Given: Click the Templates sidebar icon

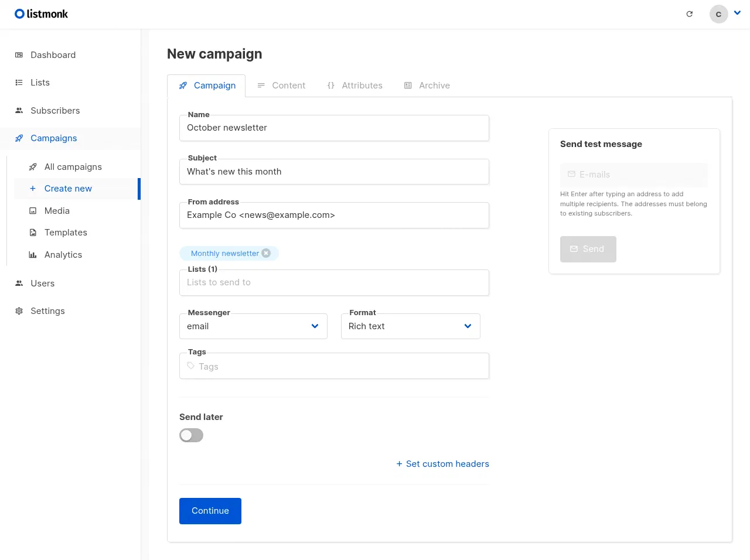Looking at the screenshot, I should tap(33, 233).
